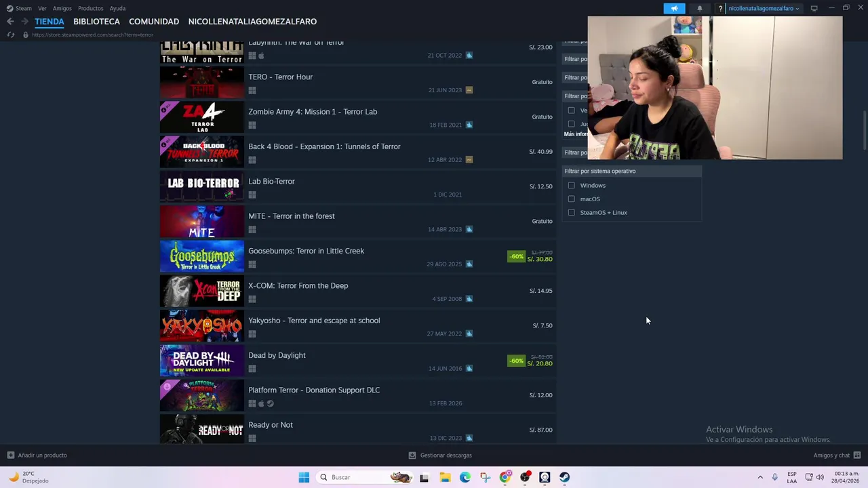Click the microphone tray icon

coord(774,477)
